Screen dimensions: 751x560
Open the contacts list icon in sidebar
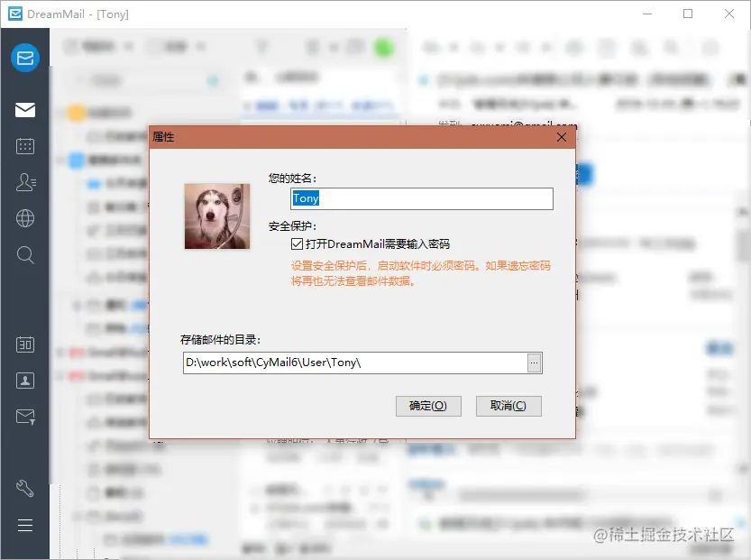[26, 182]
